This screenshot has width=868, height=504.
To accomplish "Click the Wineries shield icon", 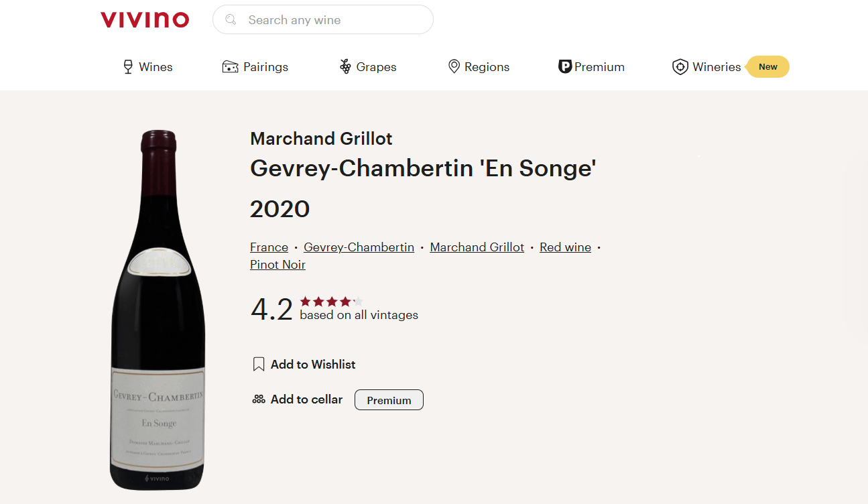I will (680, 67).
